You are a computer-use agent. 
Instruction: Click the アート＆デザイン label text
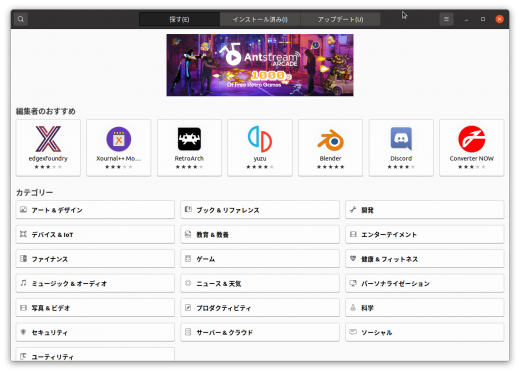coord(57,210)
